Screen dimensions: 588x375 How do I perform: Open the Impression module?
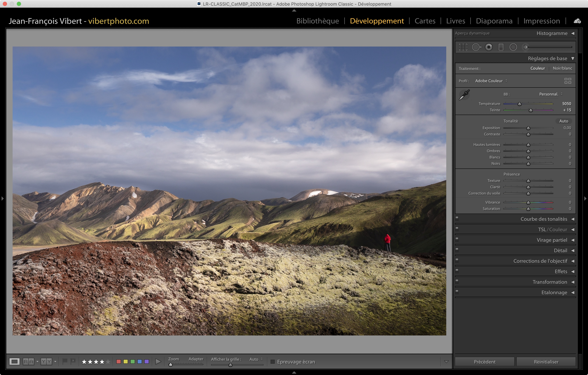[541, 21]
